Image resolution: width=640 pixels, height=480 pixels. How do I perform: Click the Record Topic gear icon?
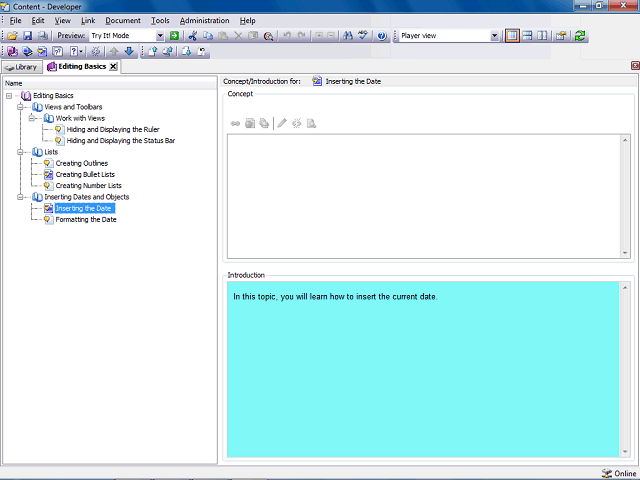pyautogui.click(x=96, y=51)
